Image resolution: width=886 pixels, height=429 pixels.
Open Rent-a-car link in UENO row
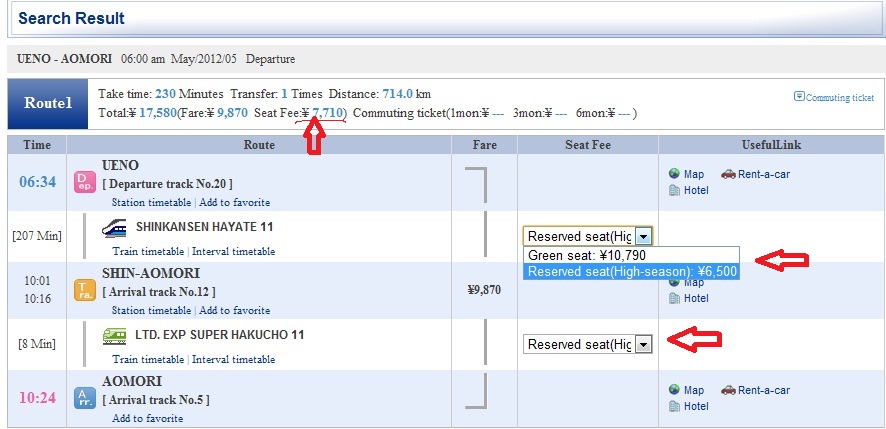tap(763, 174)
